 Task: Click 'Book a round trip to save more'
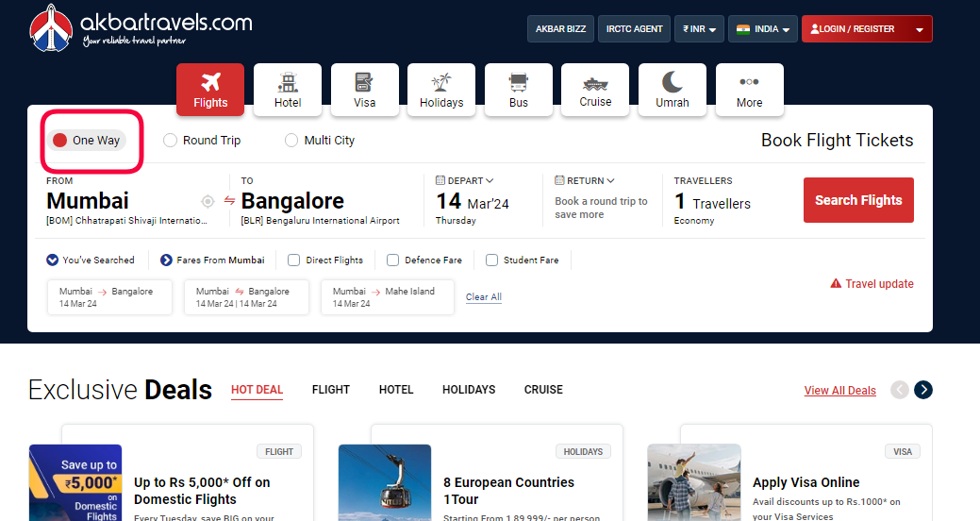click(601, 208)
